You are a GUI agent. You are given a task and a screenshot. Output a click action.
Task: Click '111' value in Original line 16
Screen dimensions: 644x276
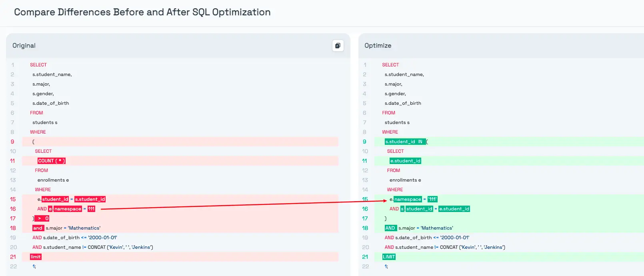tap(92, 209)
